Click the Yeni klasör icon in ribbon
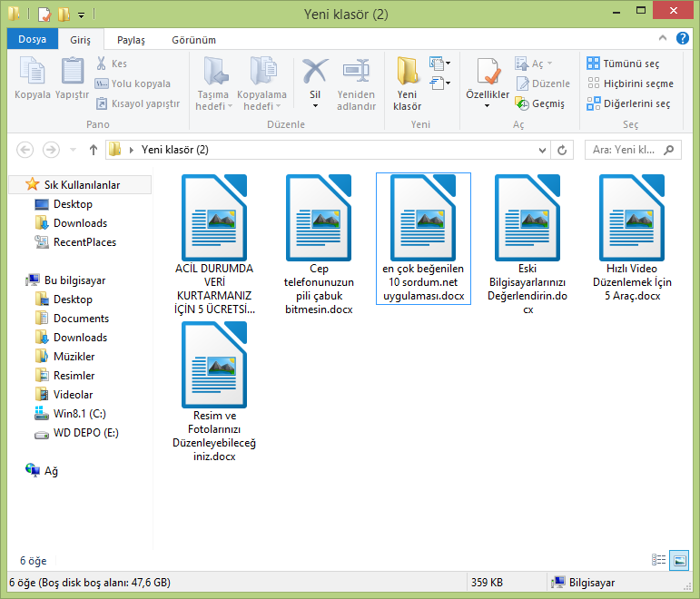The width and height of the screenshot is (700, 599). [407, 71]
